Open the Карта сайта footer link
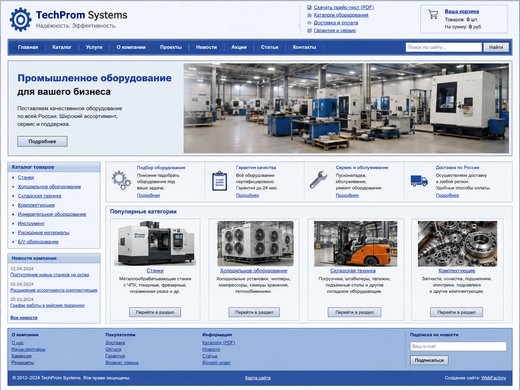The height and width of the screenshot is (390, 520). point(258,378)
